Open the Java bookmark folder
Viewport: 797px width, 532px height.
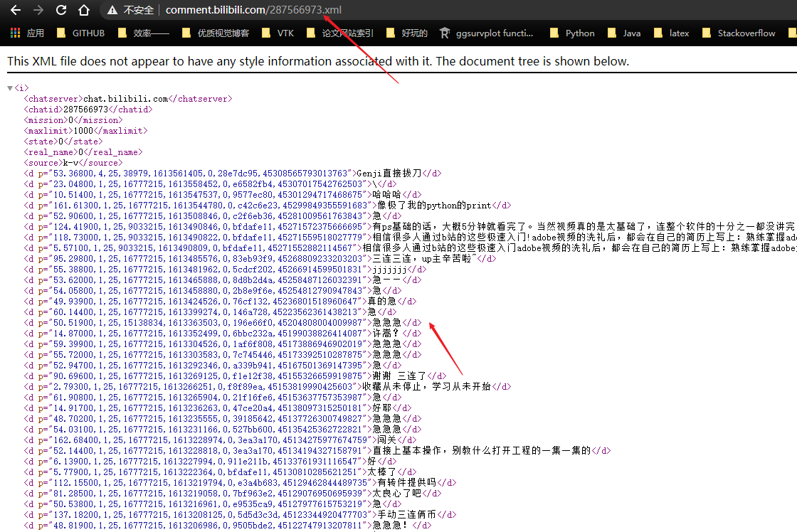coord(624,33)
